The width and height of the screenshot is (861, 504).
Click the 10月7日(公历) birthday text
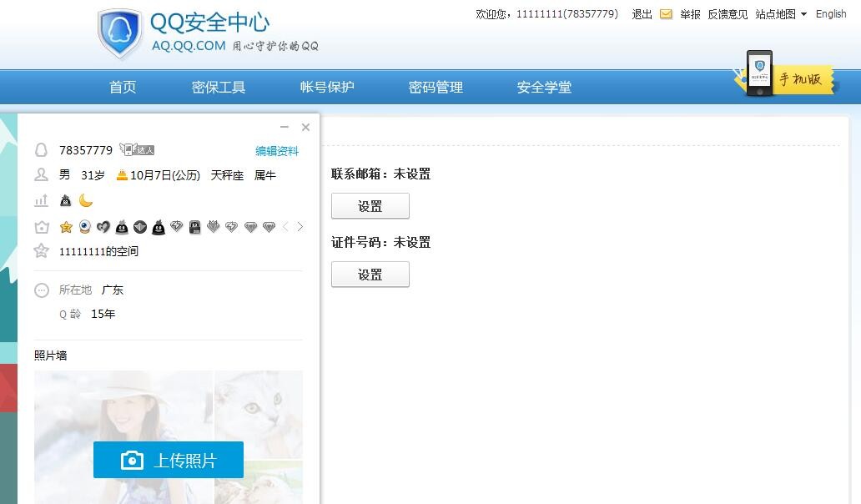point(164,175)
